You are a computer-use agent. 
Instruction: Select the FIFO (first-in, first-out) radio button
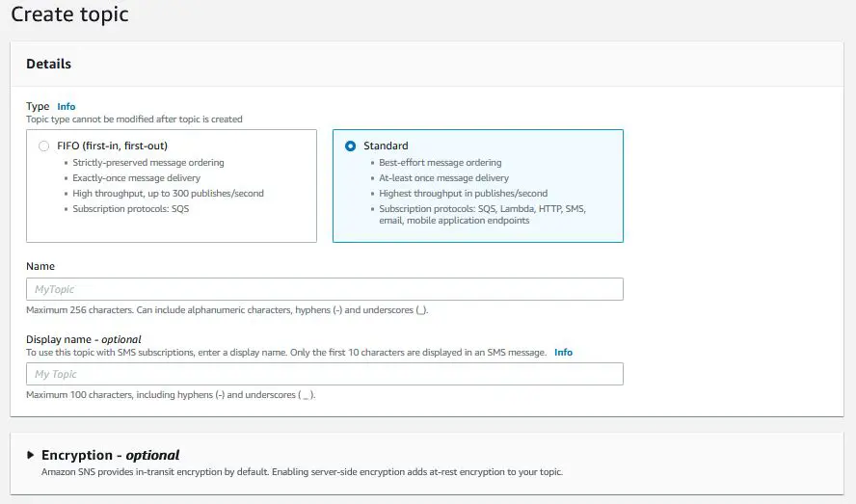[43, 146]
